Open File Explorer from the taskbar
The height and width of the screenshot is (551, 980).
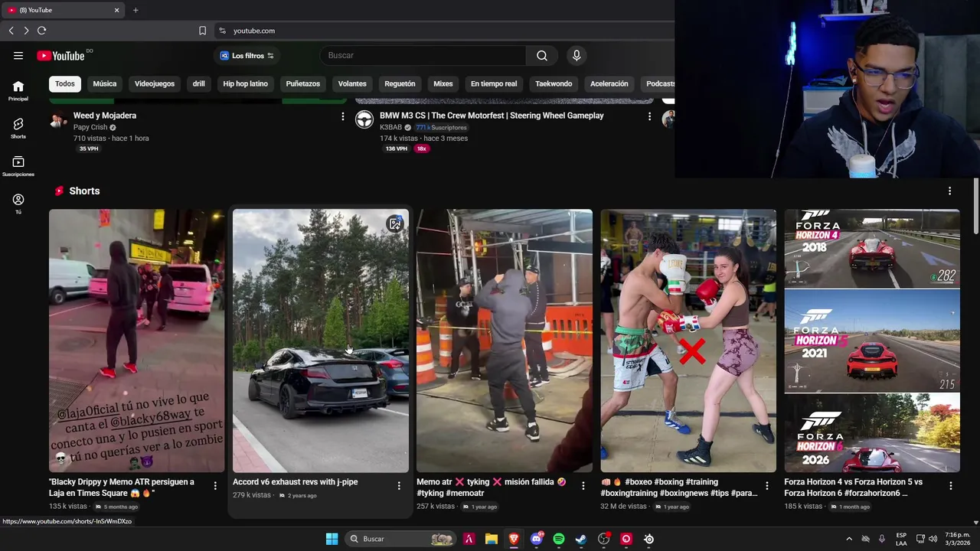point(492,539)
